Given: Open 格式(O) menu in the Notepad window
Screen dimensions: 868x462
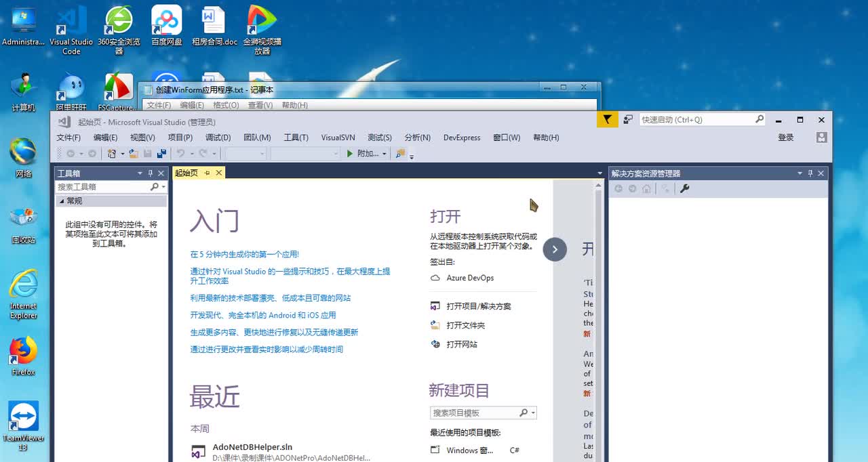Looking at the screenshot, I should (x=226, y=105).
